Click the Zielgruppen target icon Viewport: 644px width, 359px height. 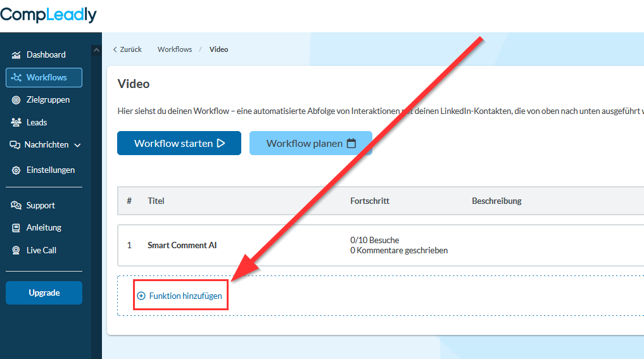pyautogui.click(x=16, y=100)
